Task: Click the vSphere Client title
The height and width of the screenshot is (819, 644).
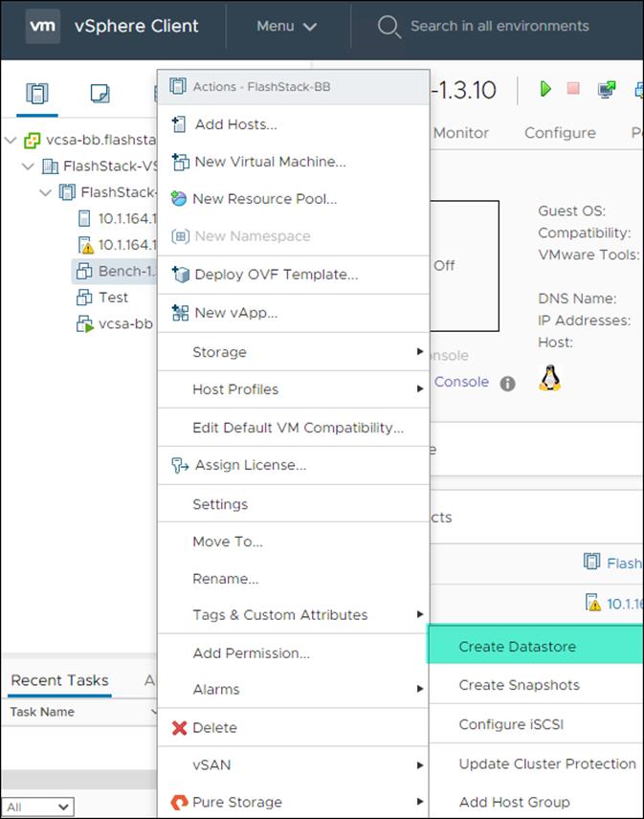Action: coord(136,26)
